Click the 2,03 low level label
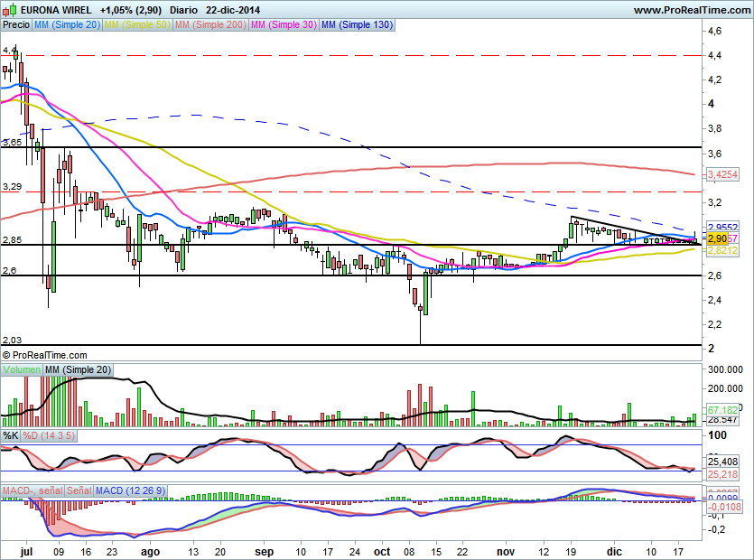This screenshot has height=560, width=754. 12,341
